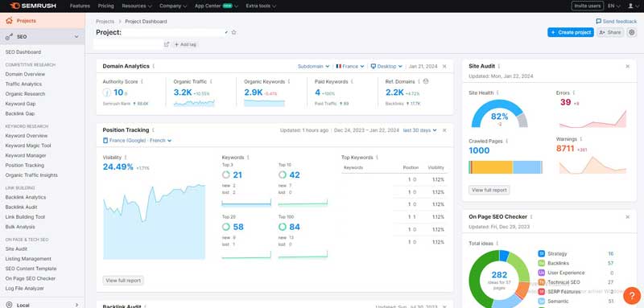Image resolution: width=644 pixels, height=308 pixels.
Task: Click info icon next to Organic Traffic
Action: coord(211,81)
